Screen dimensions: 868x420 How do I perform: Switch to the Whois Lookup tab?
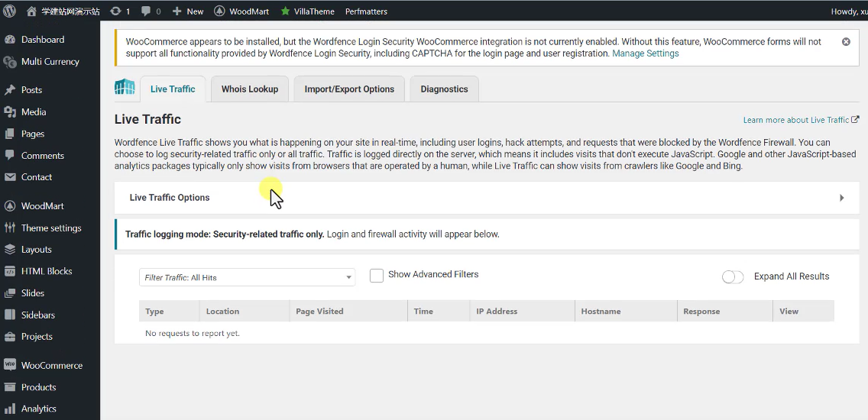click(x=250, y=89)
